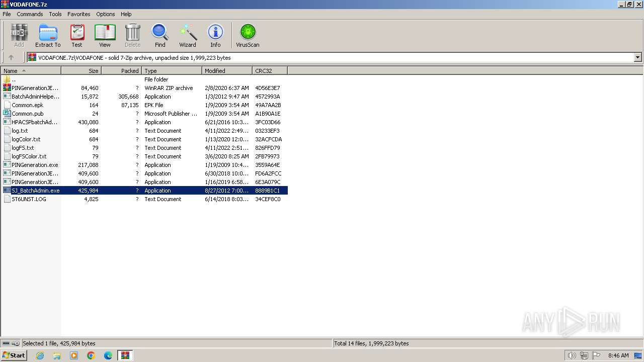Click the Action Center flag icon
Viewport: 644px width, 362px height.
(x=596, y=355)
